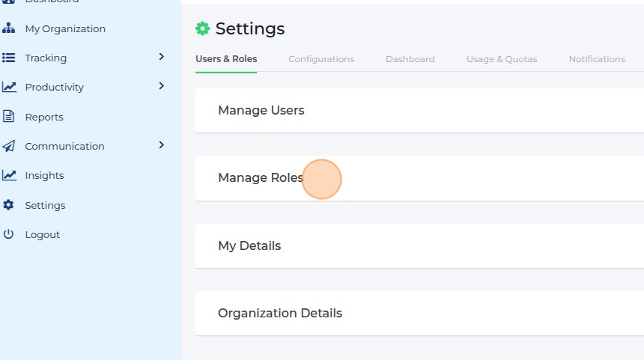The image size is (644, 360).
Task: Click the Tracking list icon
Action: tap(9, 58)
